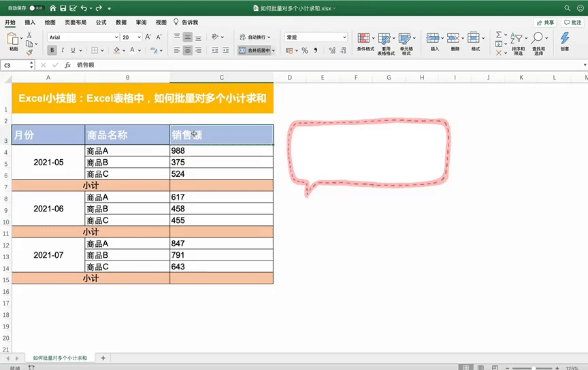The height and width of the screenshot is (370, 588).
Task: Click the Comments (批注) button
Action: tap(572, 22)
